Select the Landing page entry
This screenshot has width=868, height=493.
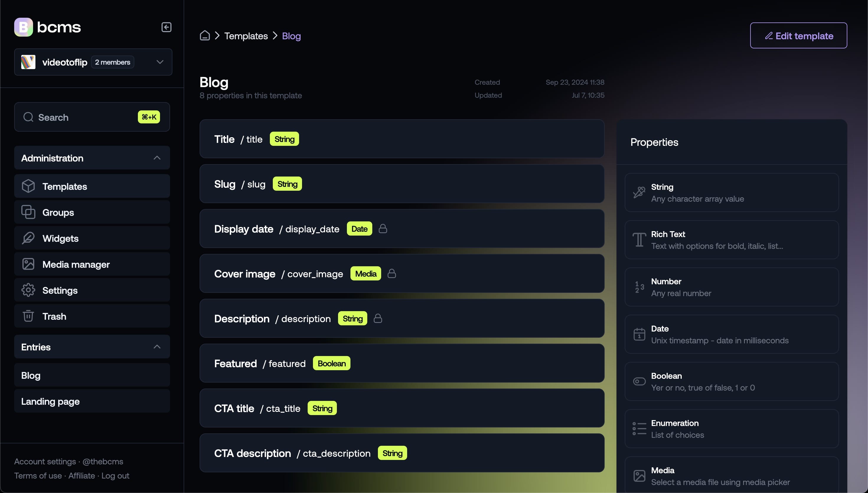tap(50, 401)
